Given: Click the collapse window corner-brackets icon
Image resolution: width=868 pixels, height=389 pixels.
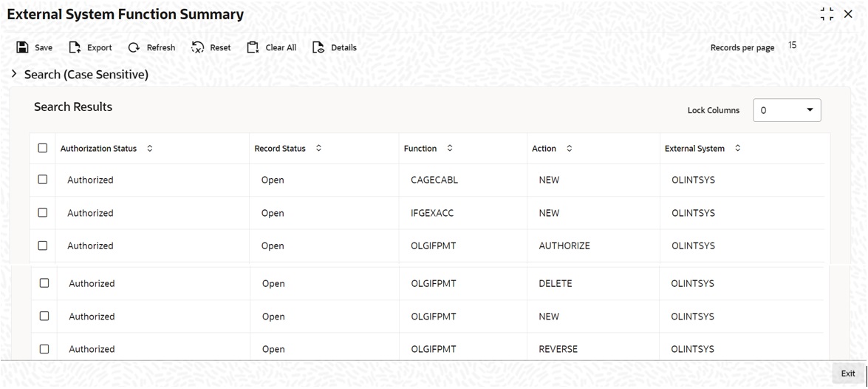Looking at the screenshot, I should click(x=827, y=14).
